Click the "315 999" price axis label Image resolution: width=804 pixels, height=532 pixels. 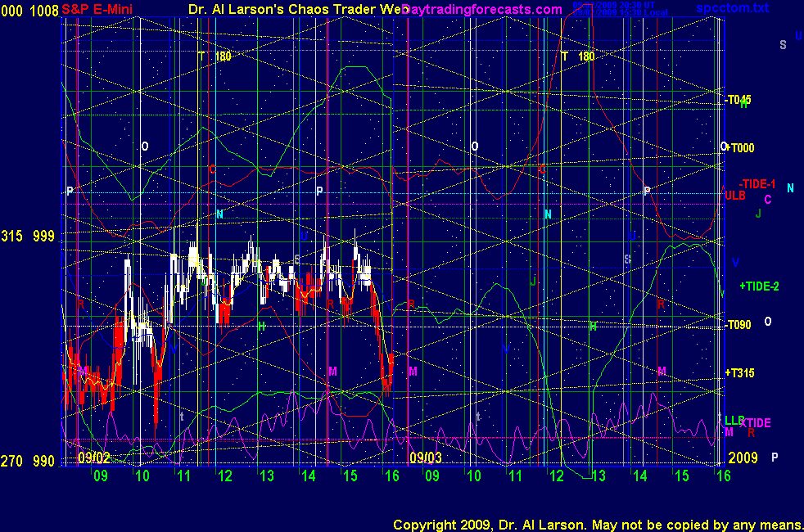click(28, 237)
